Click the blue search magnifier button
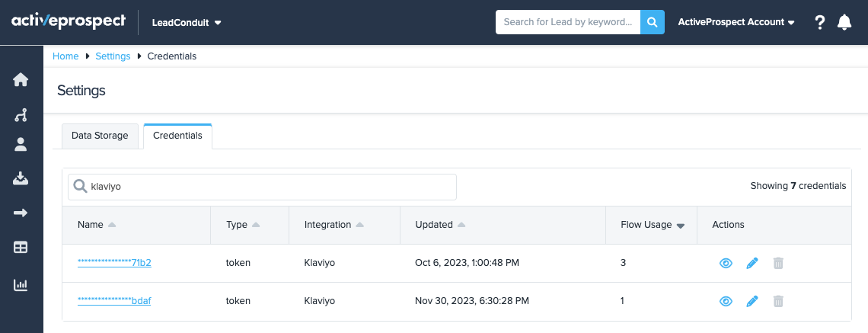Viewport: 868px width, 333px height. [x=652, y=22]
